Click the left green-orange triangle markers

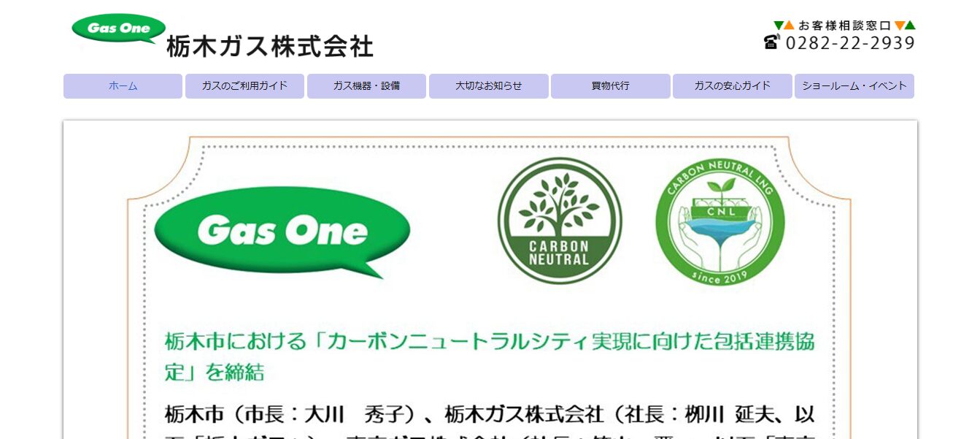click(784, 25)
